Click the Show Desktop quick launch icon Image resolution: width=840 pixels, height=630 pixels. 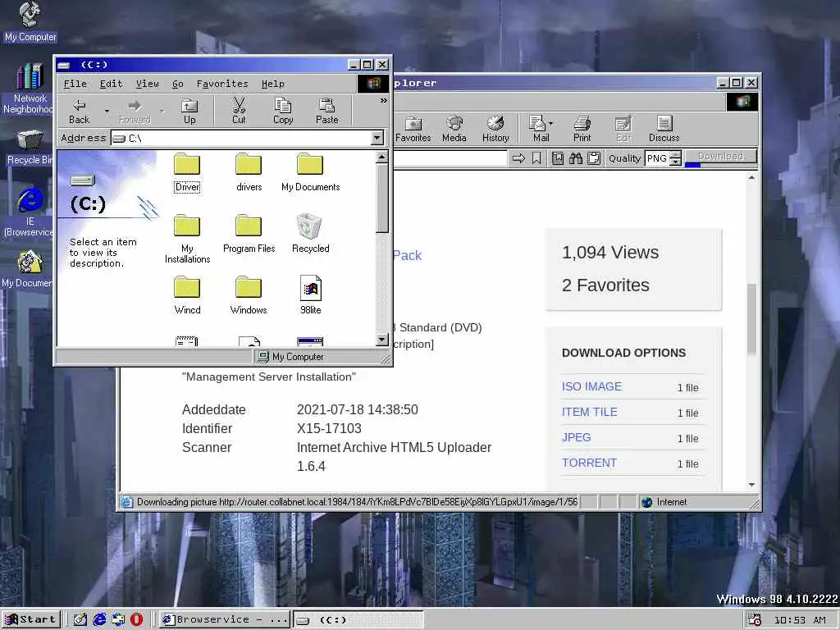pyautogui.click(x=80, y=620)
